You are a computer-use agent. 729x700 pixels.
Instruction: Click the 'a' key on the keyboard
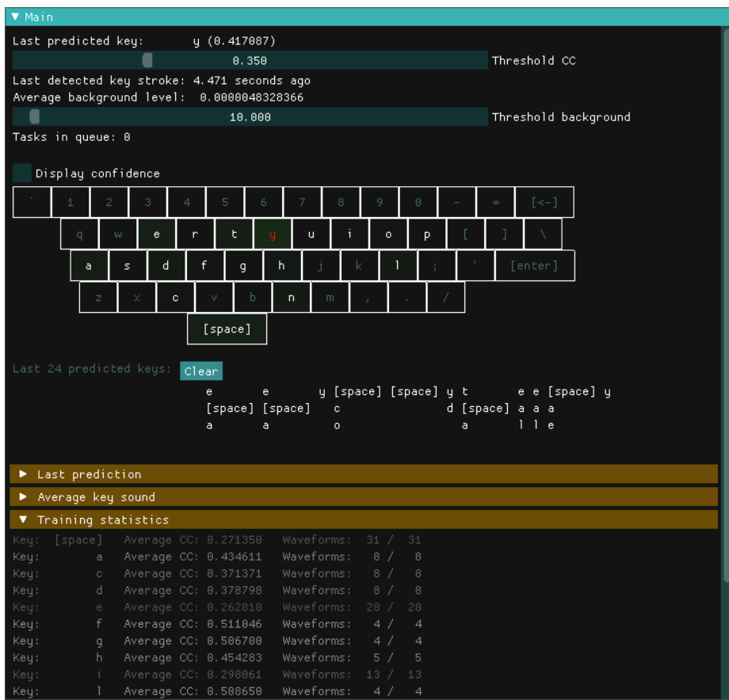(x=89, y=266)
